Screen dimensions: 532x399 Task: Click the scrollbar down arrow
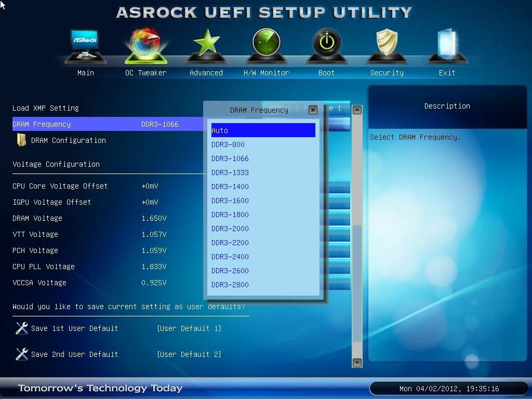pos(357,363)
